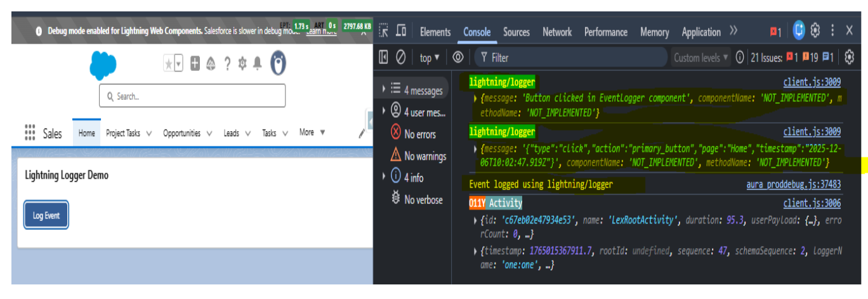Open the Salesforce App Launcher grid
Screen dimensions: 868x299
pos(30,132)
